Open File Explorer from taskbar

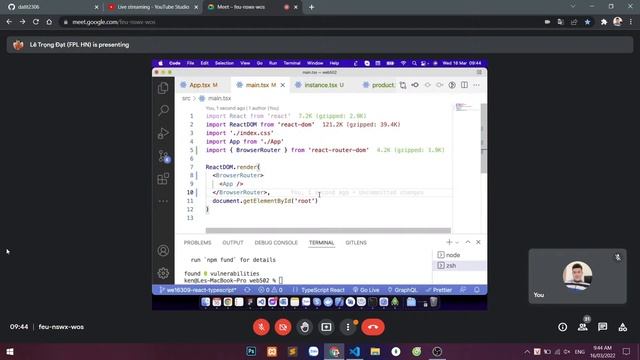pos(375,351)
